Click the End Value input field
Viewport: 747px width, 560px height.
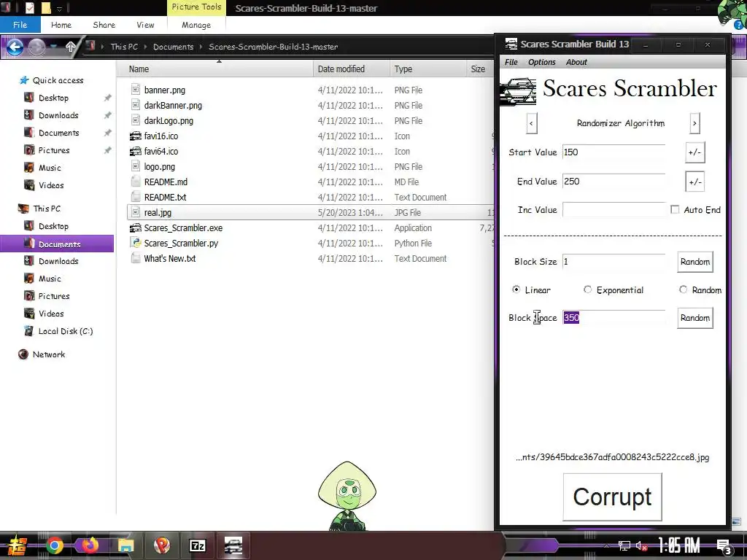click(614, 182)
